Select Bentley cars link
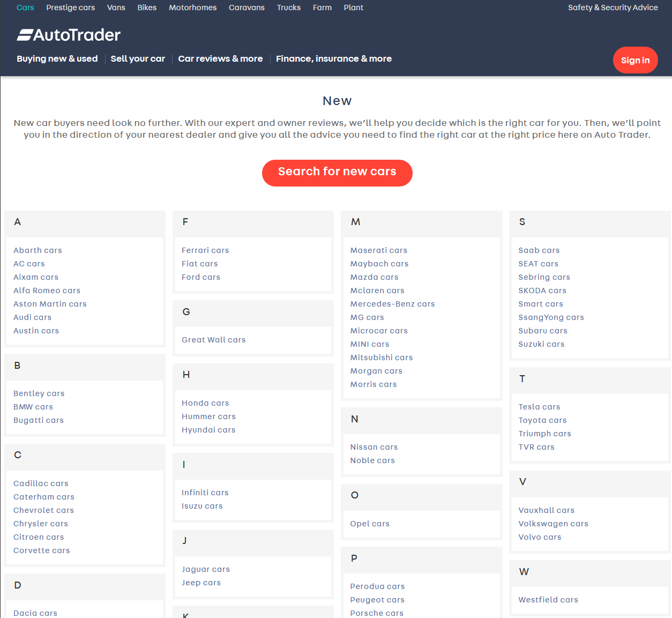Image resolution: width=672 pixels, height=618 pixels. [x=39, y=393]
